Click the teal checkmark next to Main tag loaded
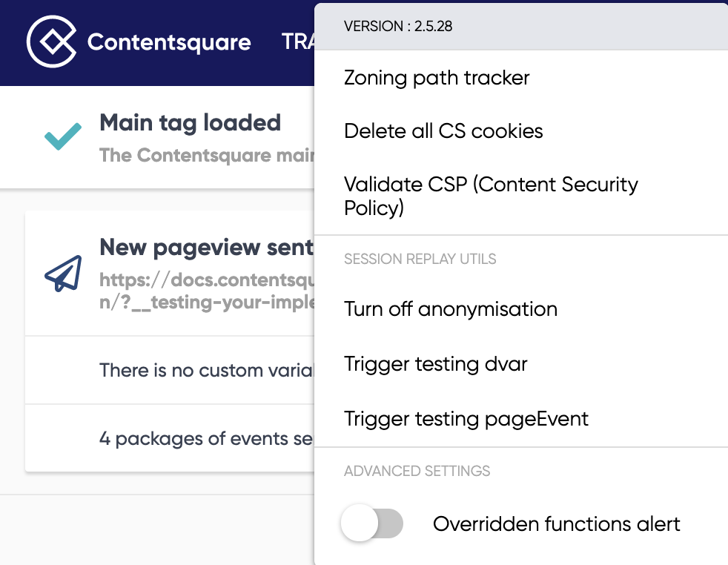 click(63, 136)
